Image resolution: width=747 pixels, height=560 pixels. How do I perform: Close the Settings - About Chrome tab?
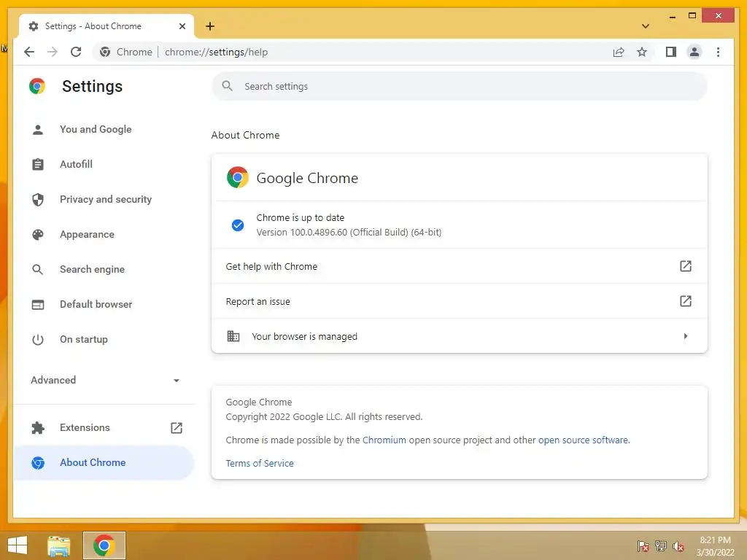182,26
